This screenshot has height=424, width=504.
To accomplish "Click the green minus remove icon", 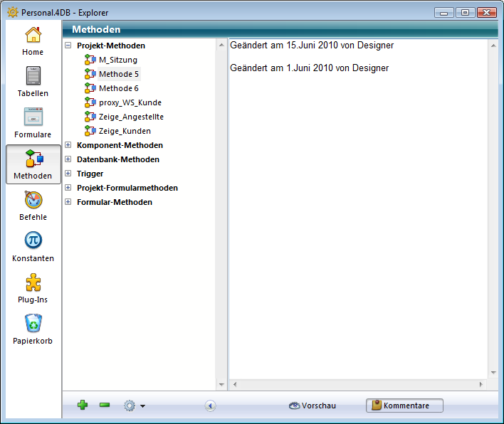I will tap(105, 406).
